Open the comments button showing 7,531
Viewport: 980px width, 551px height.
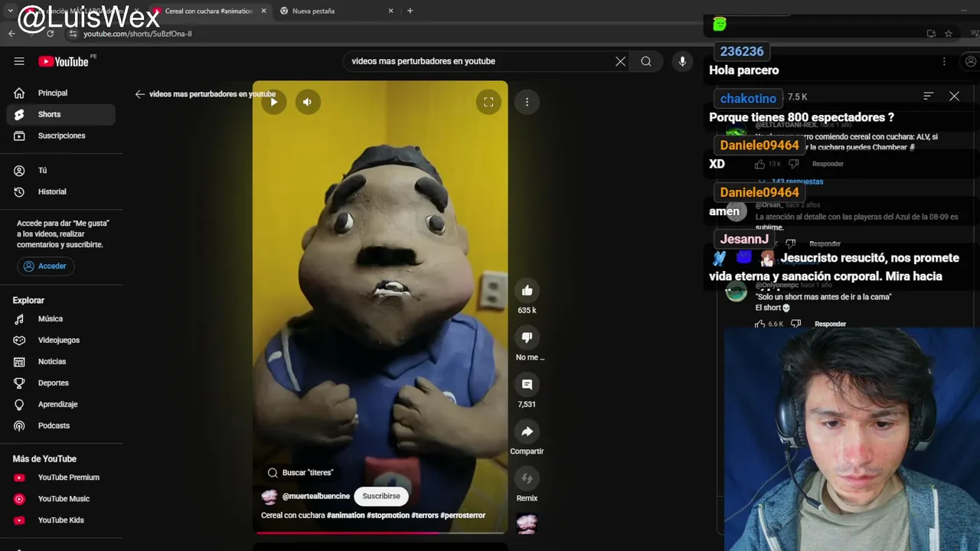pos(527,384)
